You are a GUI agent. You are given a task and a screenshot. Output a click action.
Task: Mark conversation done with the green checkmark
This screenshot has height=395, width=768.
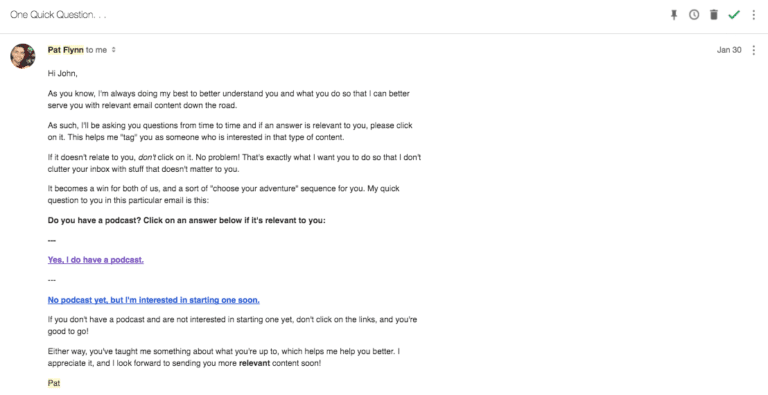click(x=734, y=15)
